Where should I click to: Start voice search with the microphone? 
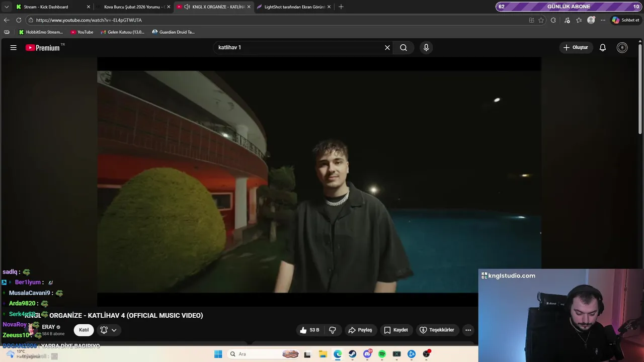pyautogui.click(x=426, y=47)
